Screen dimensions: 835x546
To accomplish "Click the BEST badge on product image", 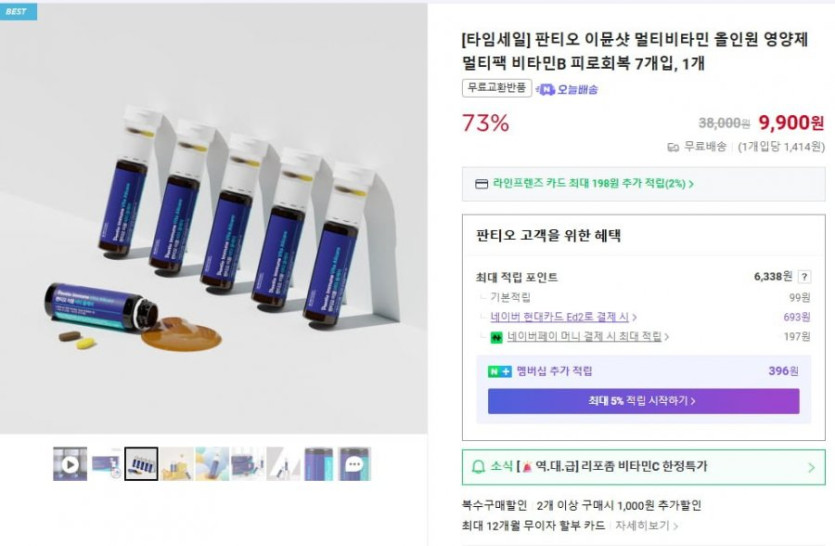I will click(x=17, y=11).
